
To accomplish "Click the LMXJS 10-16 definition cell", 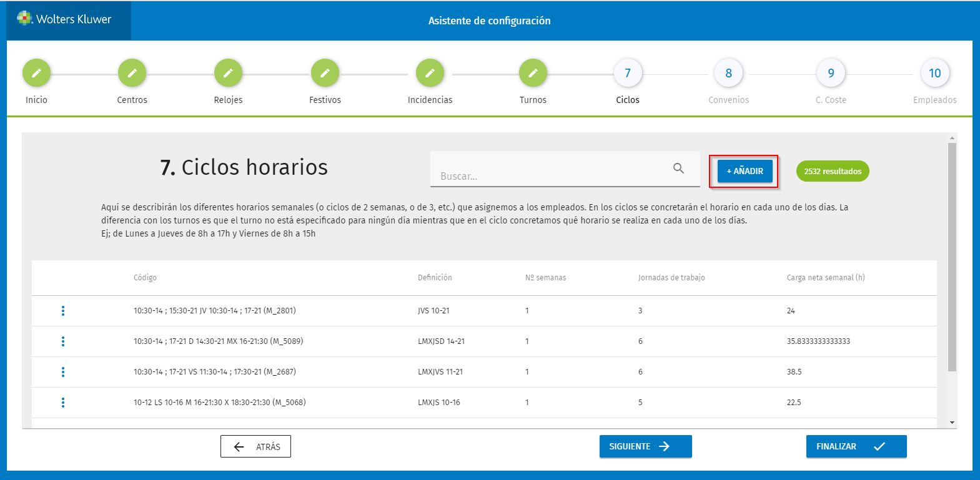I will coord(438,403).
